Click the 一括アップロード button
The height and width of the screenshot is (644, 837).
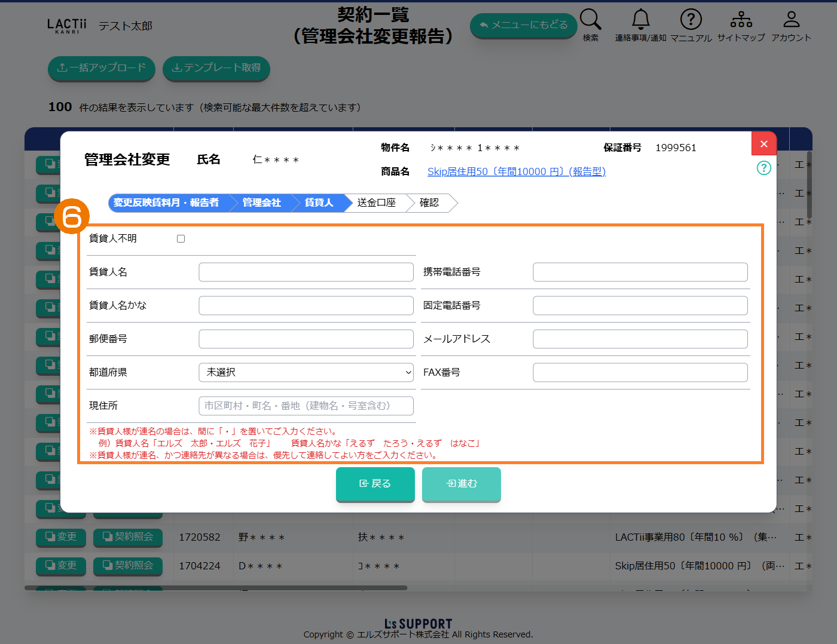(101, 68)
